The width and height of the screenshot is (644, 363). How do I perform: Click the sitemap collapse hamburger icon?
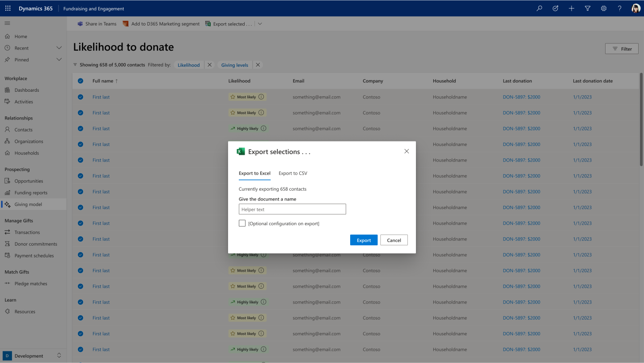point(7,23)
